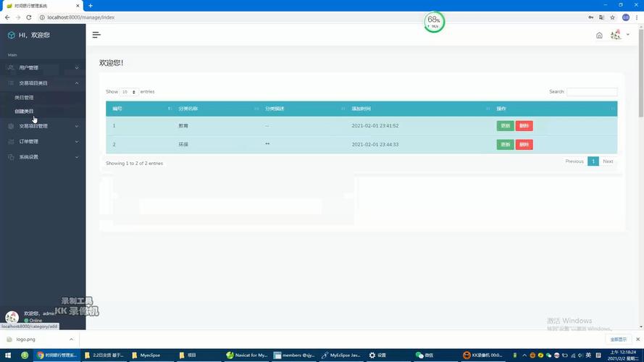Select the 用户管理 menu label

click(x=29, y=68)
